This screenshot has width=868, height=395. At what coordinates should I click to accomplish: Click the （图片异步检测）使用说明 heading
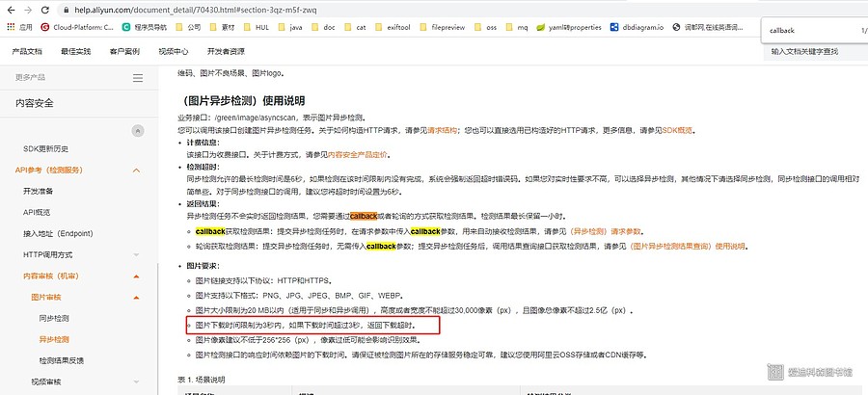point(241,101)
